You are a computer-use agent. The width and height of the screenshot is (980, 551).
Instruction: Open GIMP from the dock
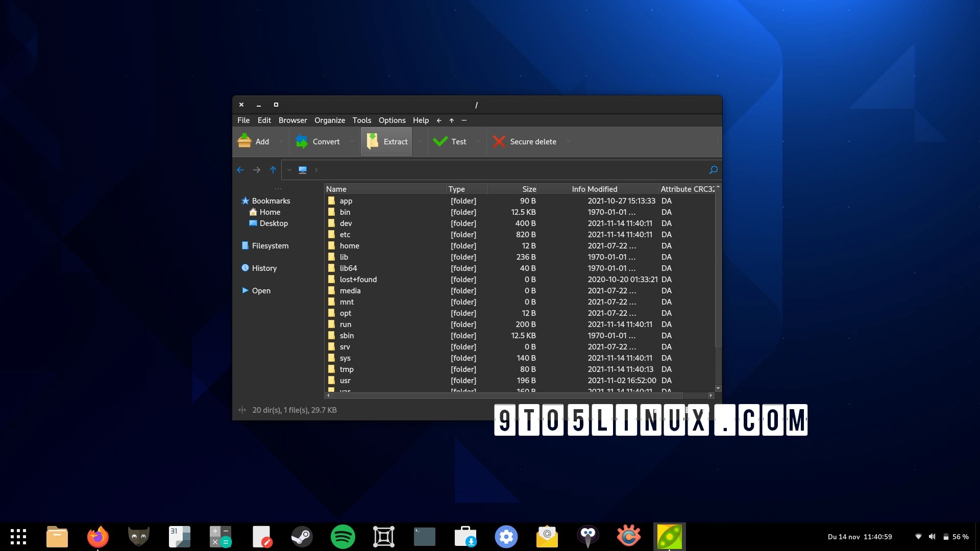(x=138, y=536)
